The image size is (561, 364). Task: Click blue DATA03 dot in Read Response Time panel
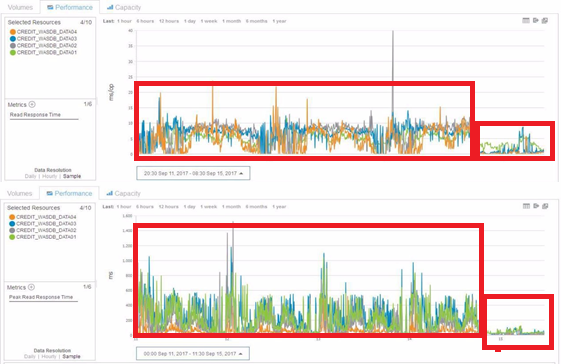[13, 39]
